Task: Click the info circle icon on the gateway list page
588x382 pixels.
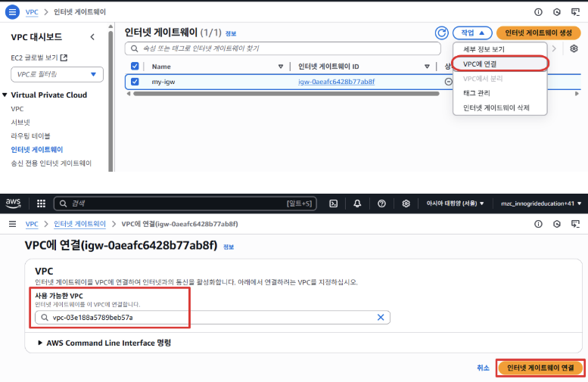Action: pos(538,12)
